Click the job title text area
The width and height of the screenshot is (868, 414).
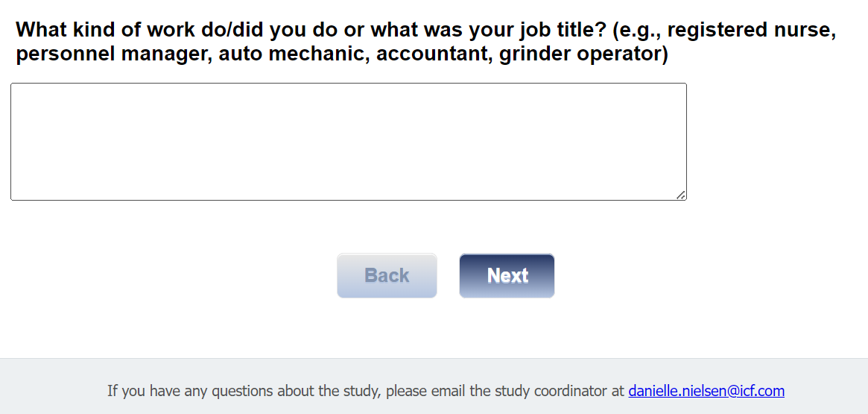point(348,142)
